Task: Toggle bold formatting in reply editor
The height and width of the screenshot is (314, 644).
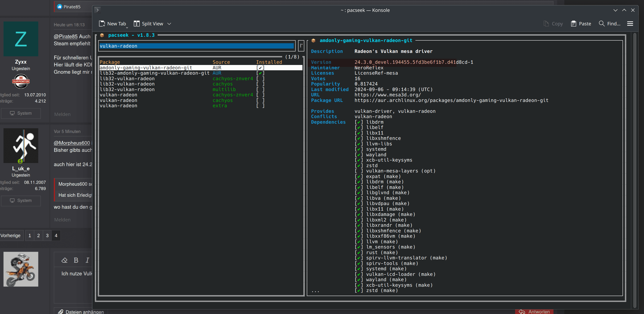Action: pos(76,260)
